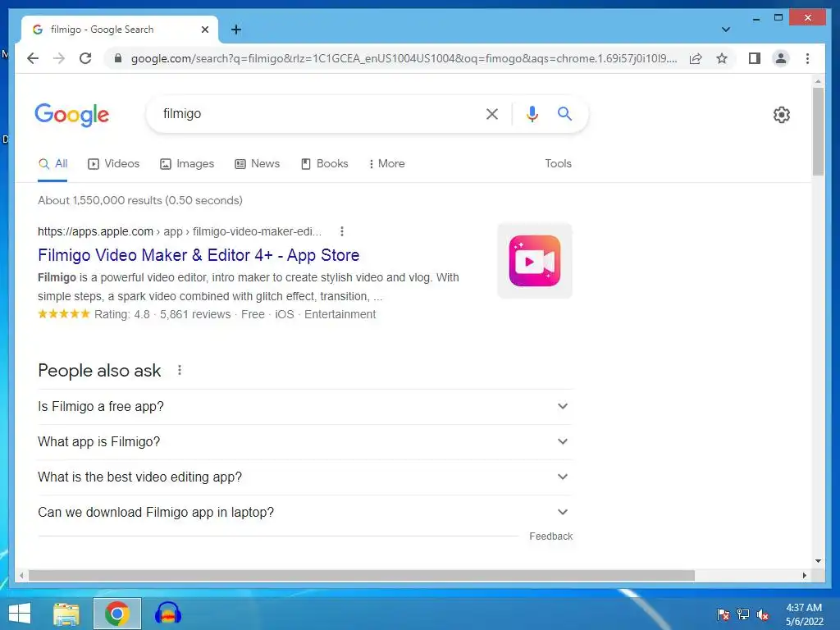This screenshot has height=630, width=840.
Task: Open File Explorer from taskbar
Action: (x=66, y=614)
